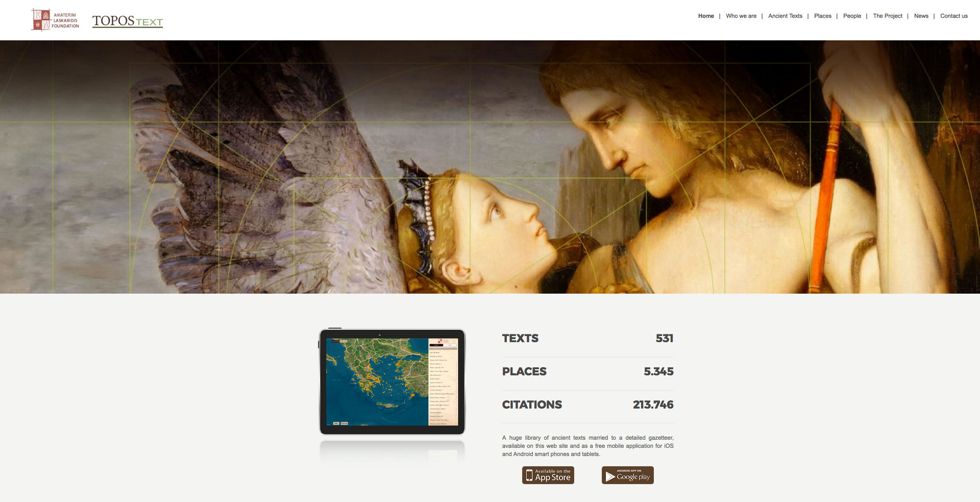Click the 213.746 citations count
Image resolution: width=980 pixels, height=502 pixels.
653,405
